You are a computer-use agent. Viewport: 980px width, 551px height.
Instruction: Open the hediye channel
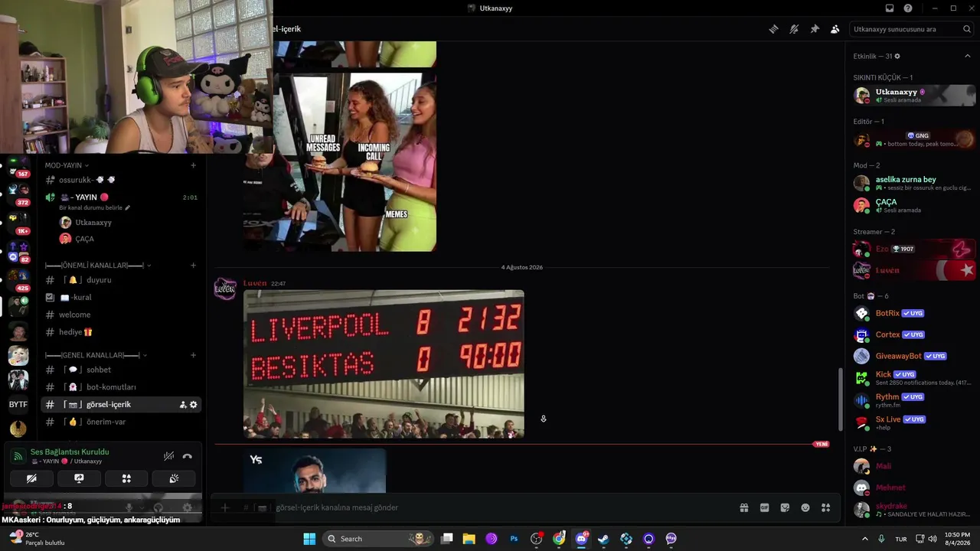pos(122,332)
